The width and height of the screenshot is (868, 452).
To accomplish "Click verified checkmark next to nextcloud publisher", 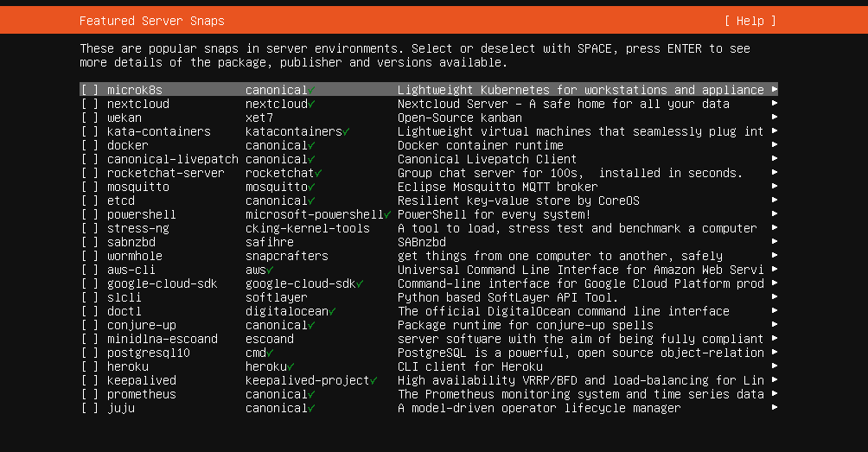I will (x=311, y=104).
